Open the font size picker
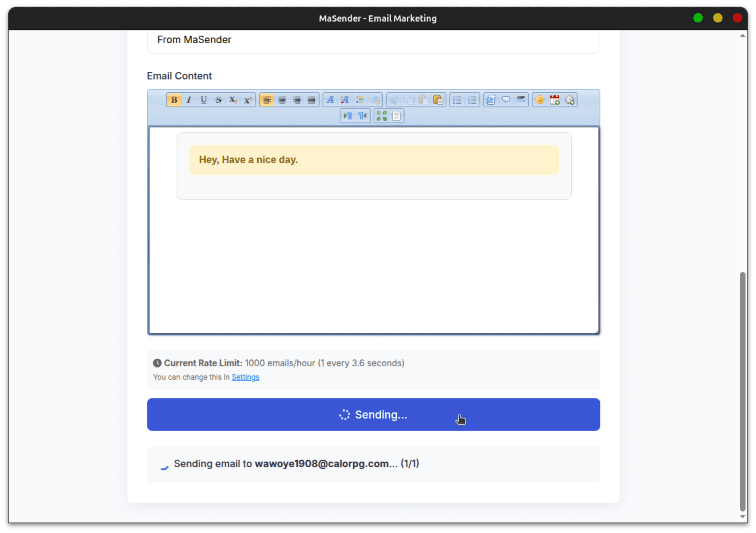The width and height of the screenshot is (756, 533). pos(345,100)
